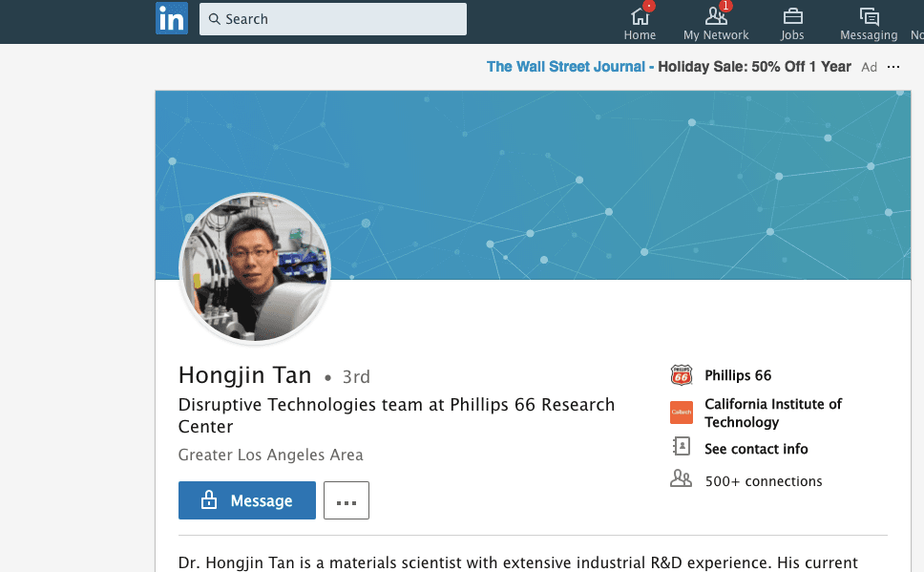Viewport: 924px width, 572px height.
Task: Select the Jobs menu item
Action: [x=792, y=23]
